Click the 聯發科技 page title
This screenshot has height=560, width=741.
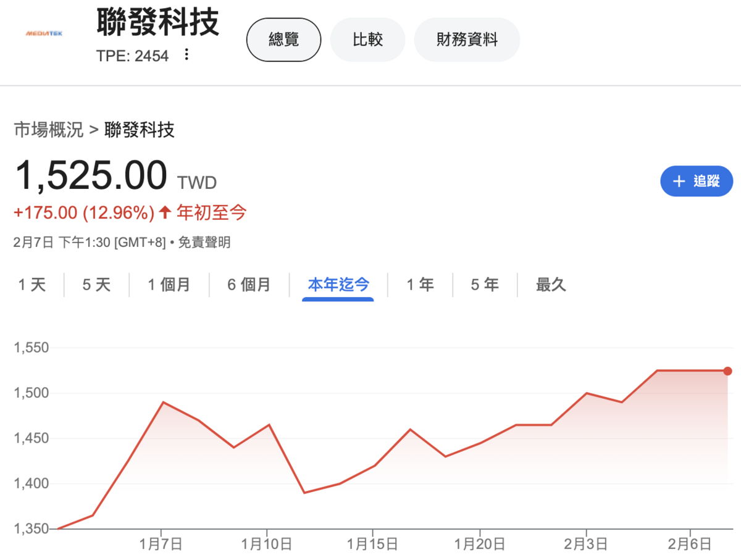coord(158,23)
